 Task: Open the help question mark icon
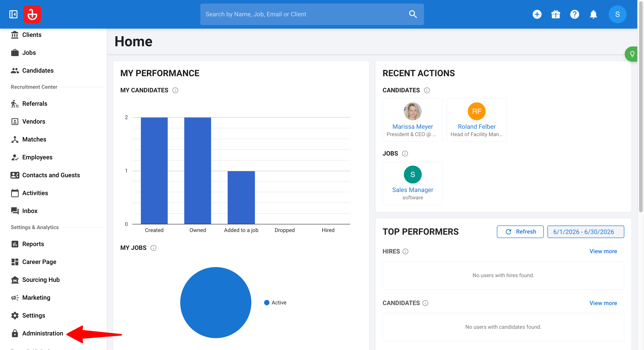[x=574, y=14]
